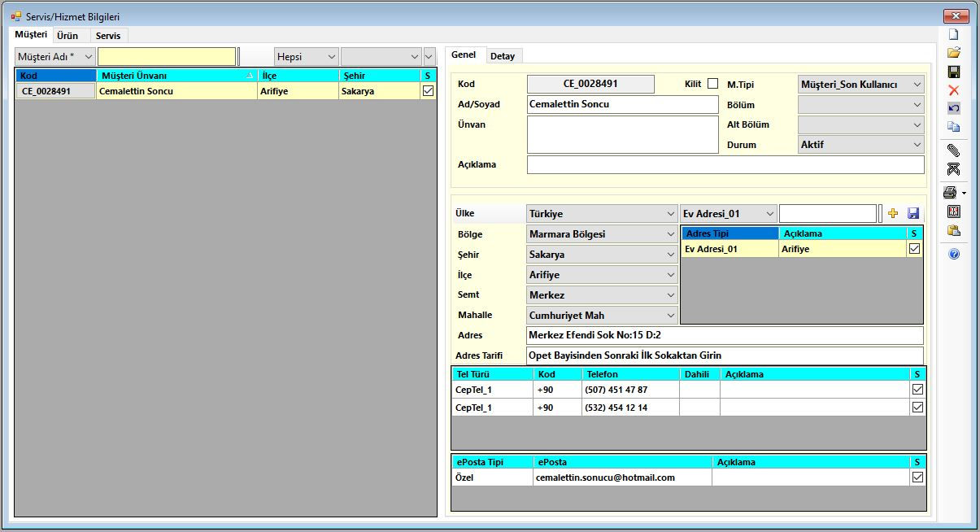Click the empty Açıklama input field
980x532 pixels.
point(725,164)
